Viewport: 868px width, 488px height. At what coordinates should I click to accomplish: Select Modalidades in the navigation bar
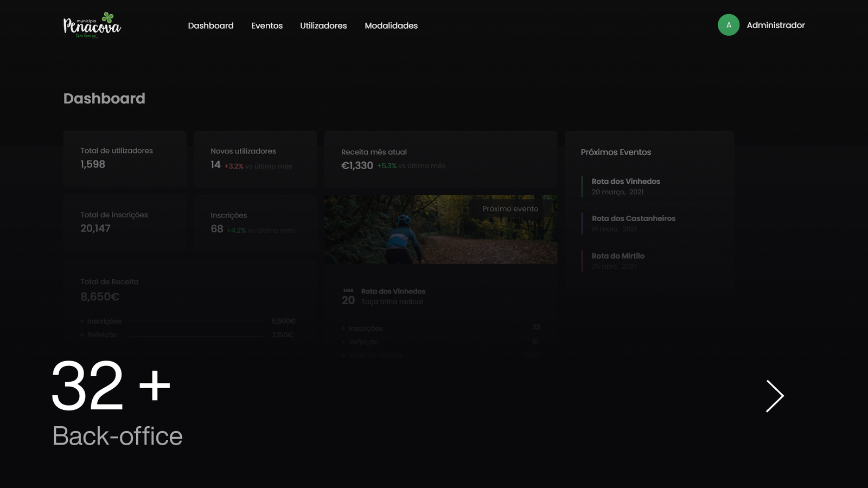[x=391, y=25]
